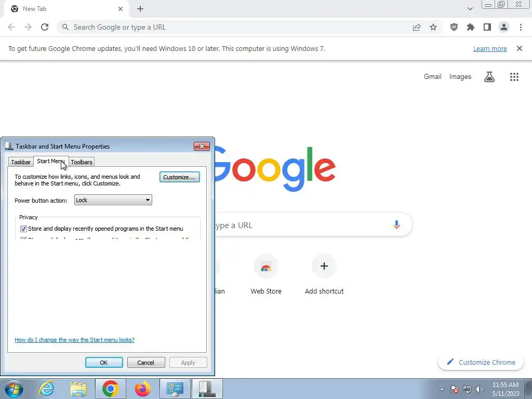Open Control Panel taskbar button
Viewport: 532px width, 399px height.
point(175,389)
